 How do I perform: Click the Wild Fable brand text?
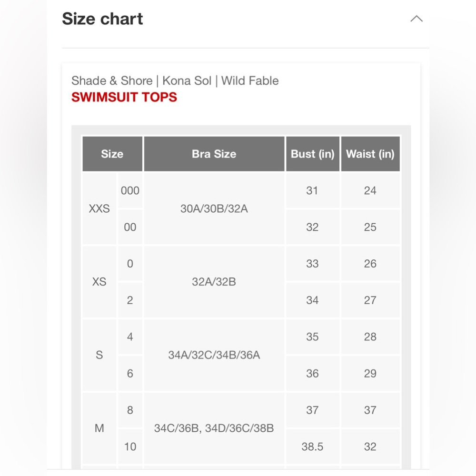click(x=250, y=81)
